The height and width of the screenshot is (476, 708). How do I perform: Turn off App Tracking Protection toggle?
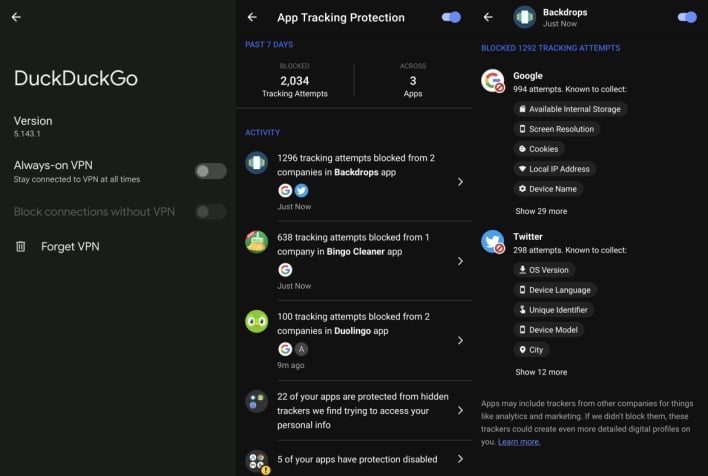click(451, 17)
